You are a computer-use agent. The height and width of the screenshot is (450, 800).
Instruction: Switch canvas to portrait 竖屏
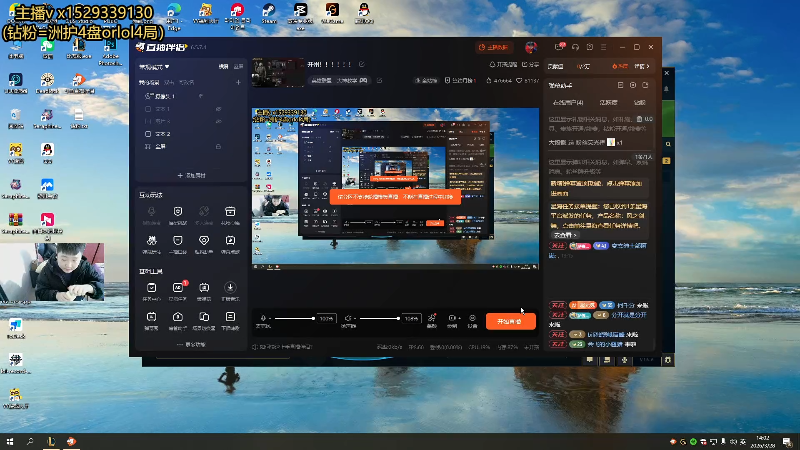(238, 66)
